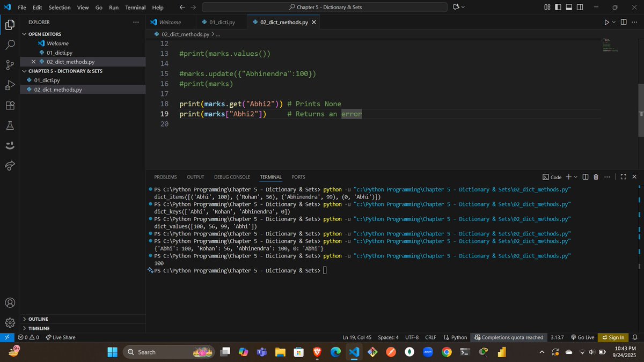
Task: Go forward with the navigation arrow
Action: [193, 8]
